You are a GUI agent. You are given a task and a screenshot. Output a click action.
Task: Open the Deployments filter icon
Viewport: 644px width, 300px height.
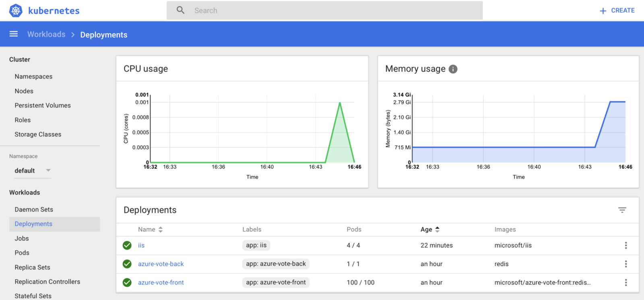point(622,210)
